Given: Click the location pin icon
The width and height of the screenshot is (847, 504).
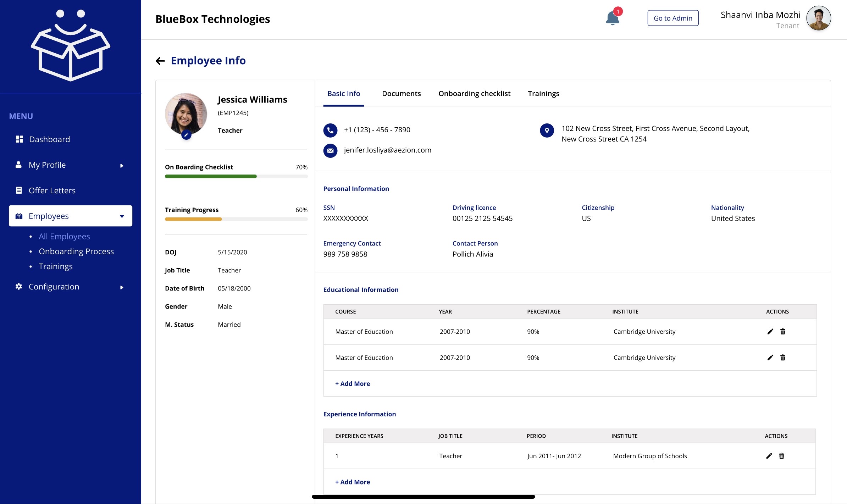Looking at the screenshot, I should tap(547, 131).
